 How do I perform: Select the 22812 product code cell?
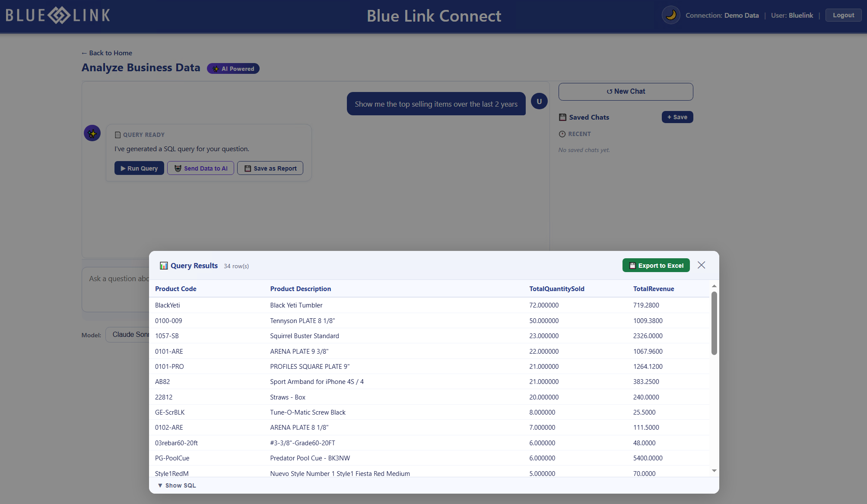tap(164, 397)
